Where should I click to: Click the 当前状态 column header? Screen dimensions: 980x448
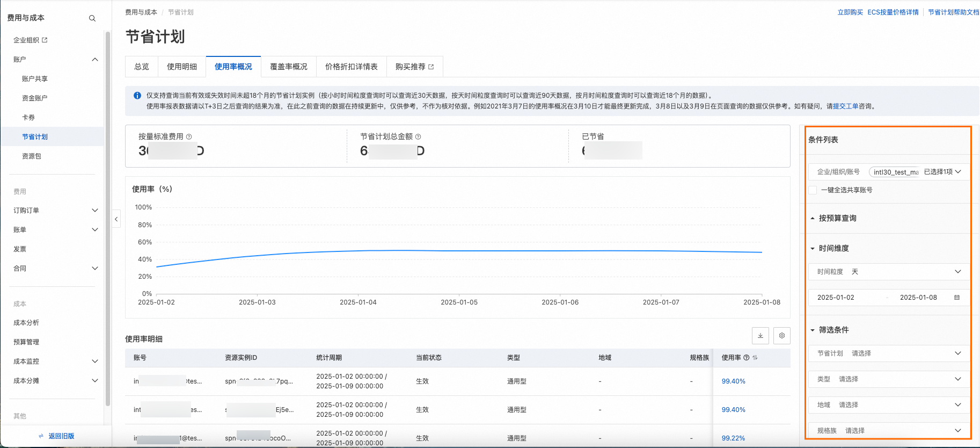pos(429,358)
